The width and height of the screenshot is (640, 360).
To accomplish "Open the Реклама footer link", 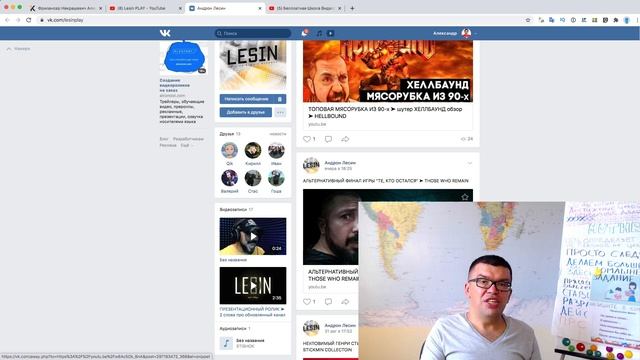I will tap(168, 145).
